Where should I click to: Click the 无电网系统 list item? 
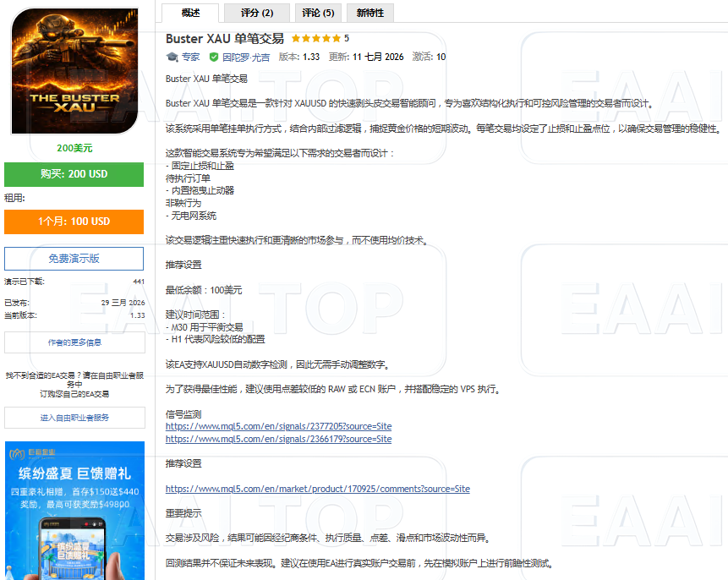point(191,216)
